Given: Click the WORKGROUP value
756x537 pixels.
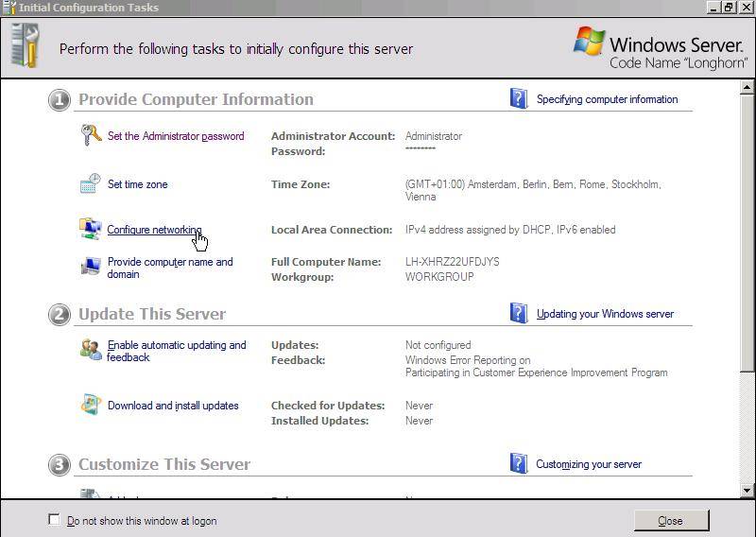Looking at the screenshot, I should click(x=439, y=277).
